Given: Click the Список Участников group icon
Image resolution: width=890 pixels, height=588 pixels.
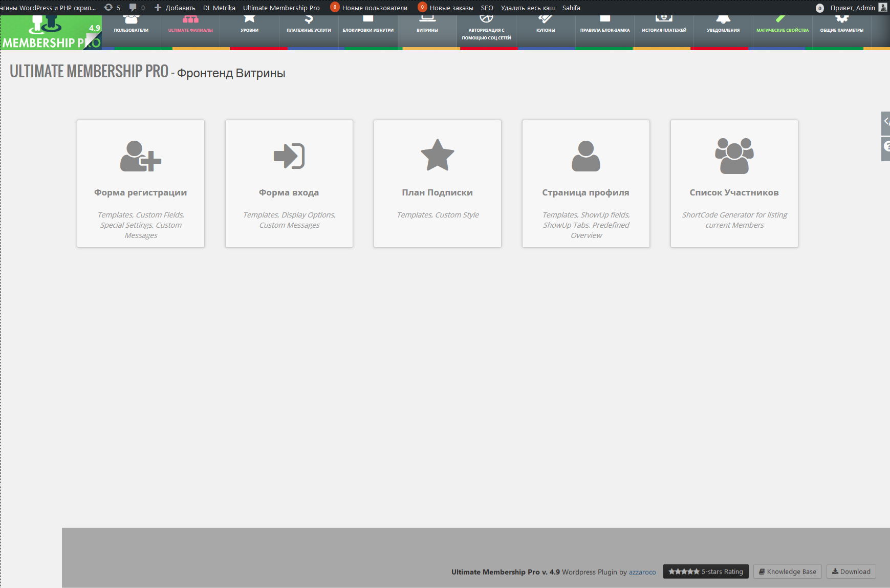Looking at the screenshot, I should point(734,156).
